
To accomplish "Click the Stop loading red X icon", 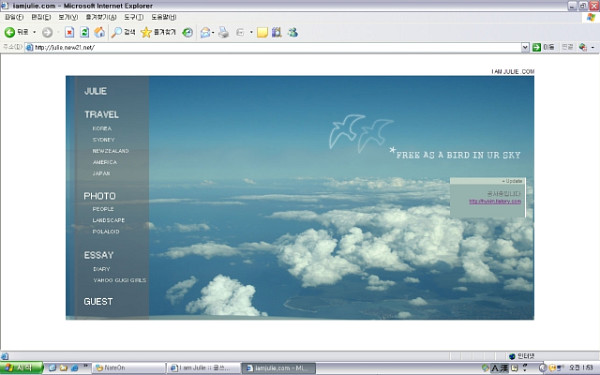I will coord(69,33).
